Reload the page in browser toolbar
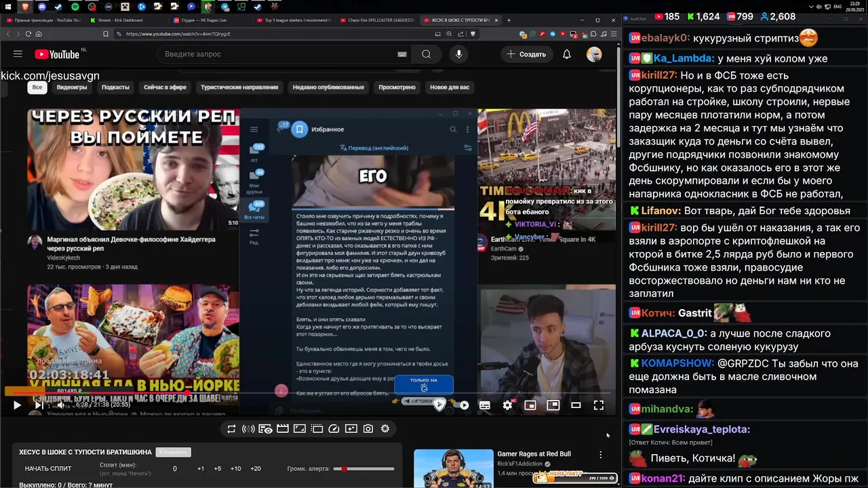Screen dimensions: 868x488 point(28,34)
